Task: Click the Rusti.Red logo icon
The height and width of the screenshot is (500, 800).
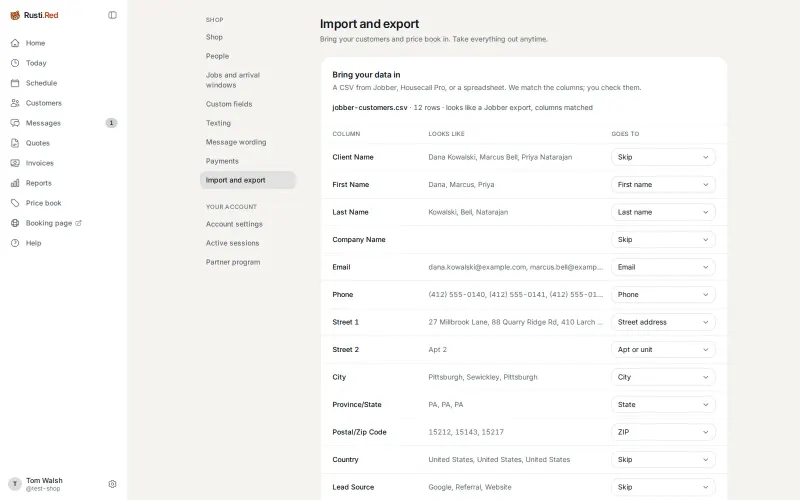Action: 15,15
